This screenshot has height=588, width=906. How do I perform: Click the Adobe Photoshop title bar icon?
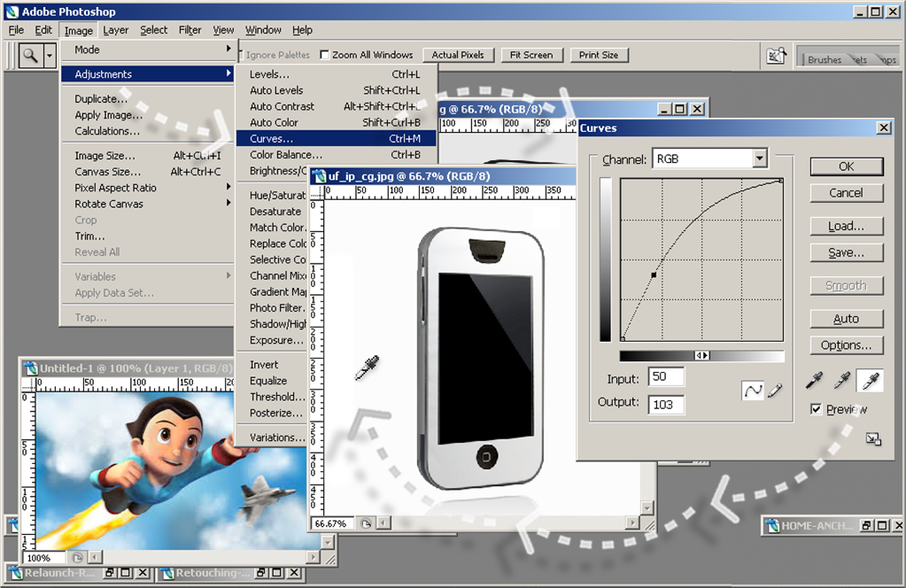tap(12, 12)
